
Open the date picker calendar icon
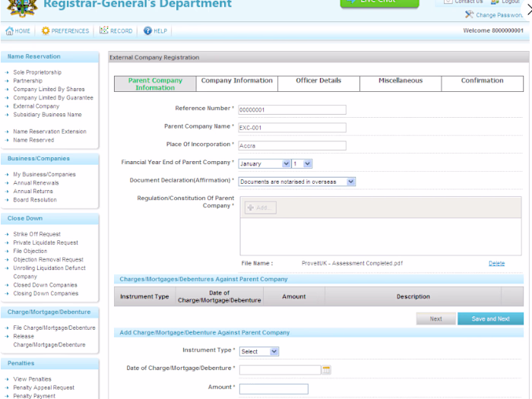[x=326, y=370]
